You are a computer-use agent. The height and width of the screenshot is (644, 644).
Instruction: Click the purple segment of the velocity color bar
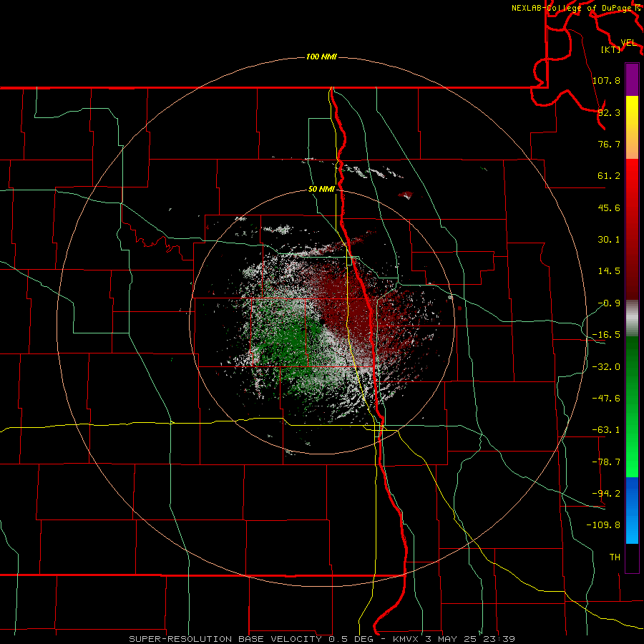[x=632, y=79]
